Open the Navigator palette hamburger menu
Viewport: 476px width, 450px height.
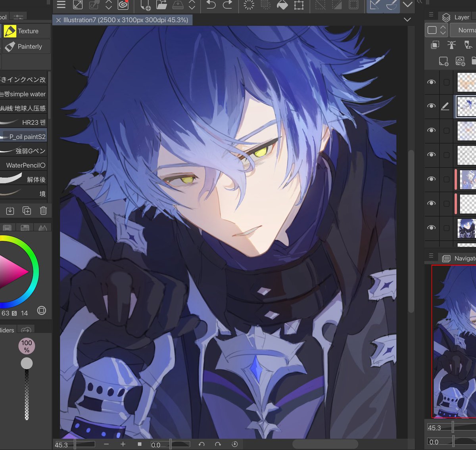[431, 256]
